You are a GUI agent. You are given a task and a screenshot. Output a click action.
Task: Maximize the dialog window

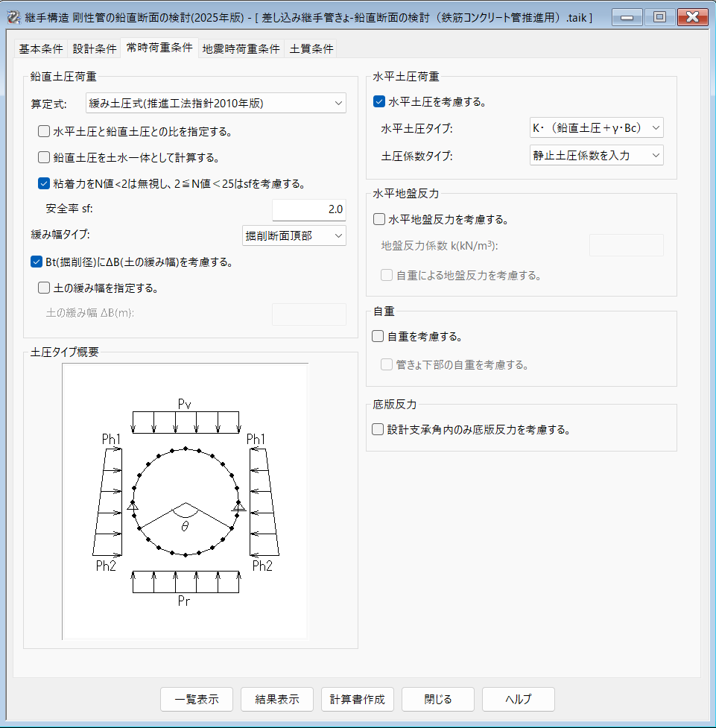659,17
